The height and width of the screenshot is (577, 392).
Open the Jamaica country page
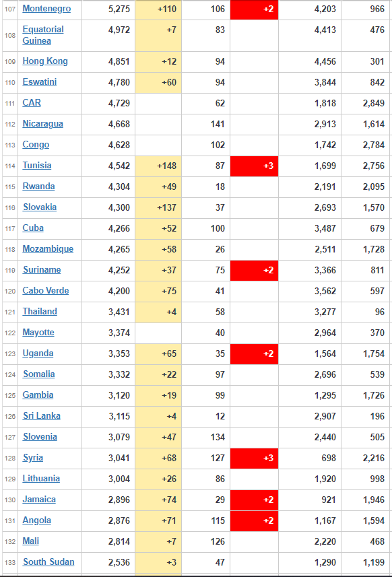(39, 500)
